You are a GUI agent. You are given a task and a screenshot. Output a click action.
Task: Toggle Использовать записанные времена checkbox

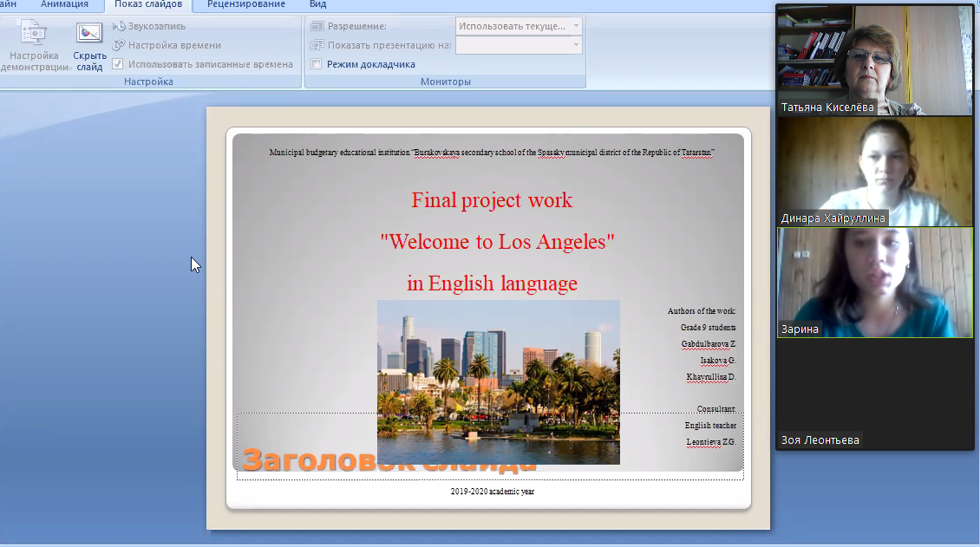(118, 64)
